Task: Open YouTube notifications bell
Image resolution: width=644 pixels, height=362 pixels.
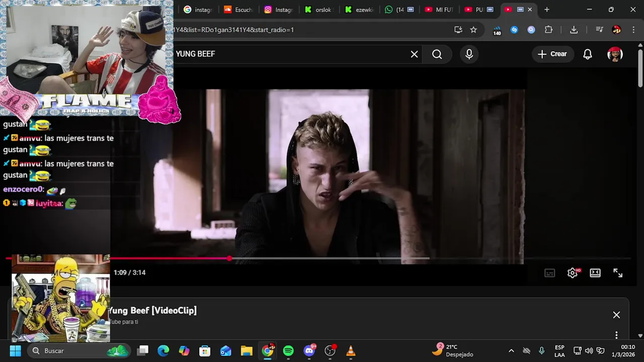Action: [x=587, y=54]
